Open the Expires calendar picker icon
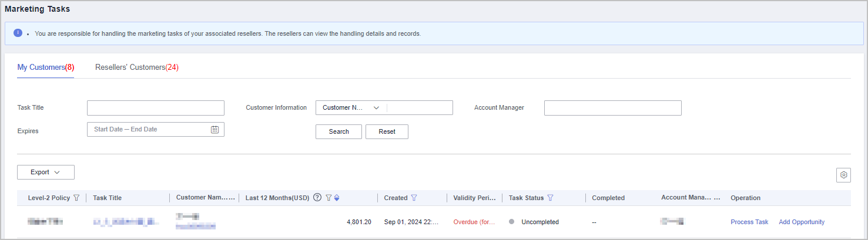This screenshot has height=240, width=868. (x=215, y=129)
